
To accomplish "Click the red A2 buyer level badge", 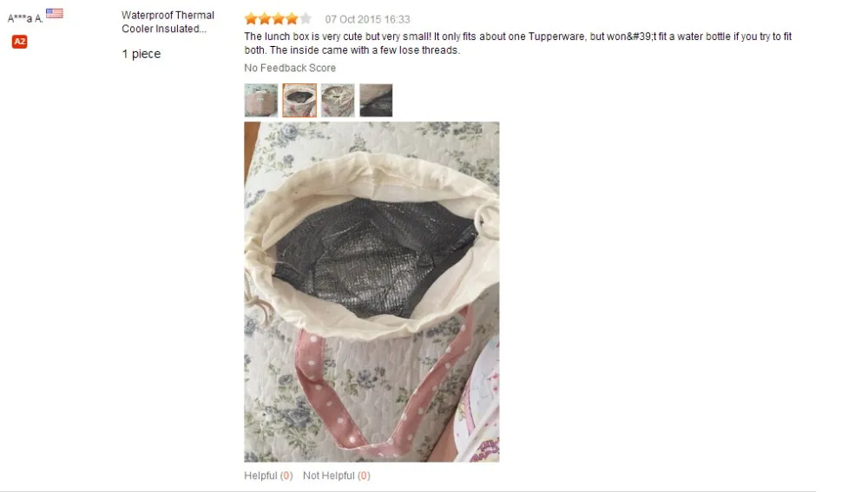I will pos(19,42).
